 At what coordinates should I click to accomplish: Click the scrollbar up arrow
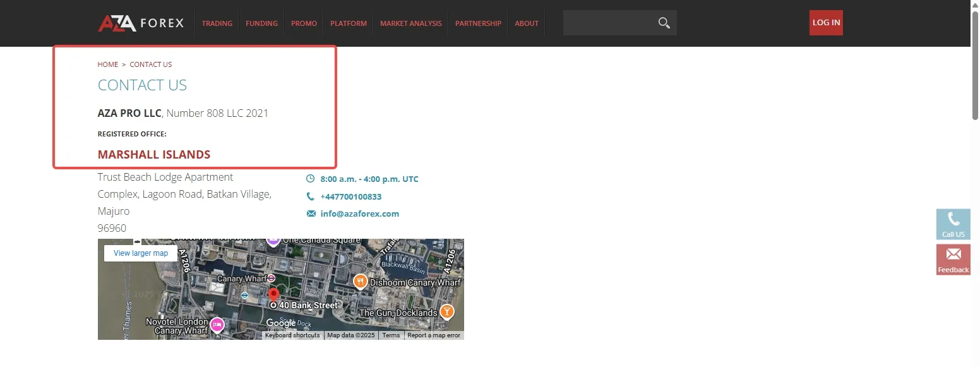pyautogui.click(x=976, y=4)
